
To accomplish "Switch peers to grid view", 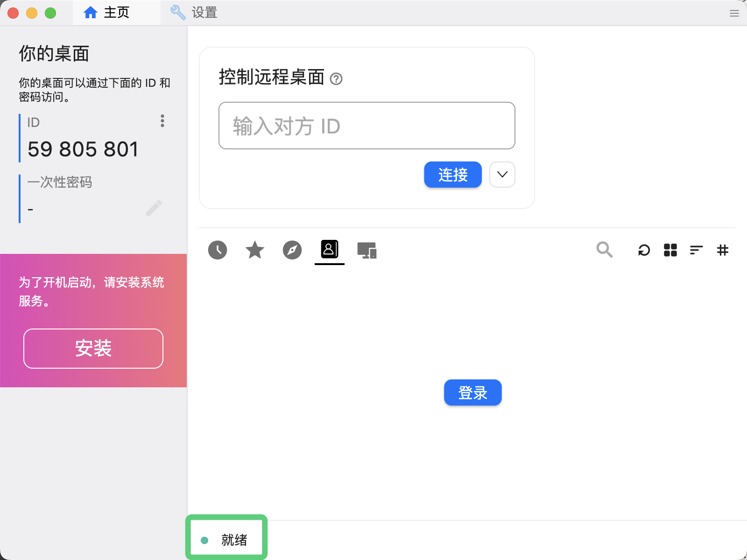I will tap(670, 250).
